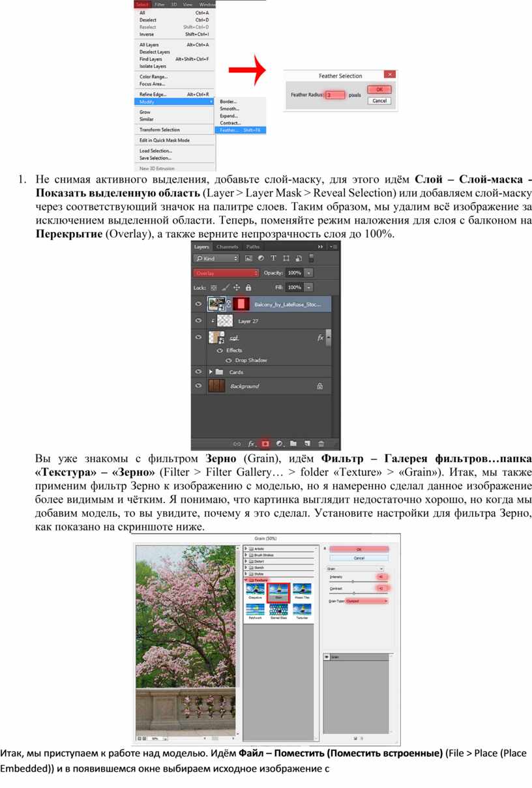Create a new group folder icon
This screenshot has width=532, height=788.
pyautogui.click(x=293, y=443)
